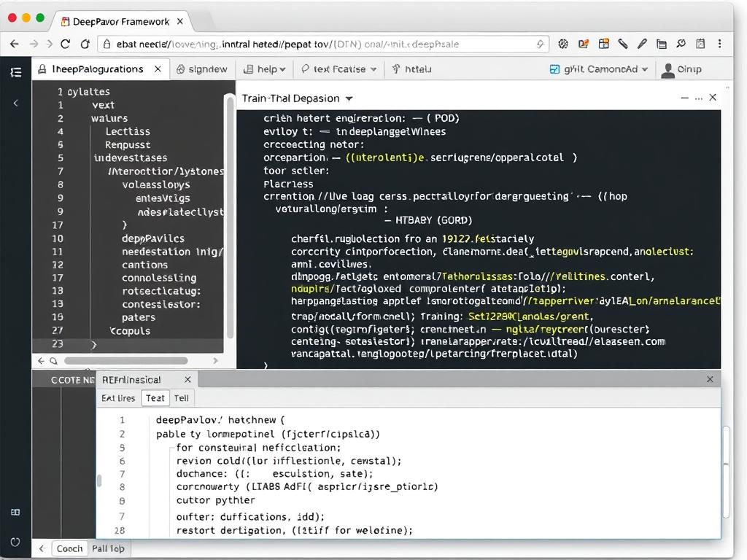747x560 pixels.
Task: Click the right scroll arrow below code tree
Action: (x=215, y=361)
